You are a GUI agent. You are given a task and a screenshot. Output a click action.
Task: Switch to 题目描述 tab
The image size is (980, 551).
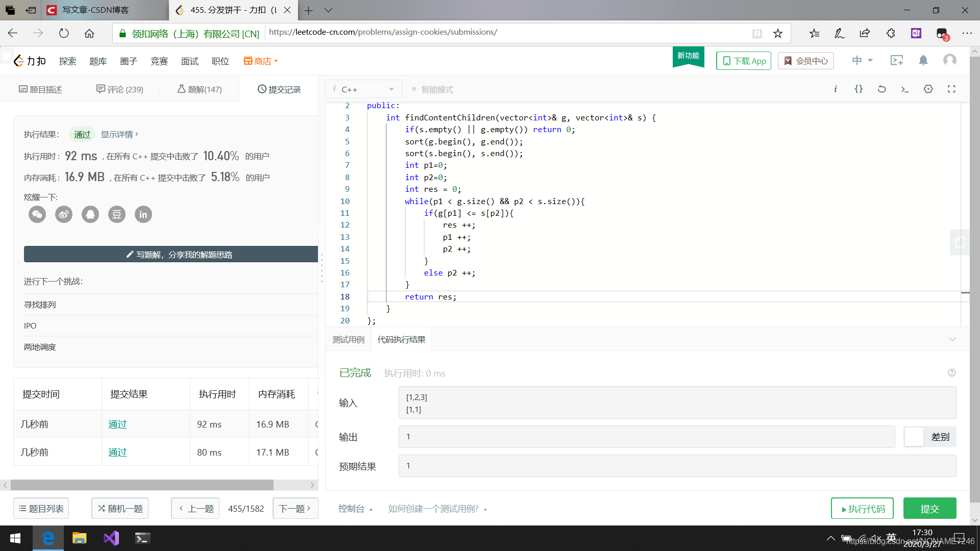[x=40, y=89]
